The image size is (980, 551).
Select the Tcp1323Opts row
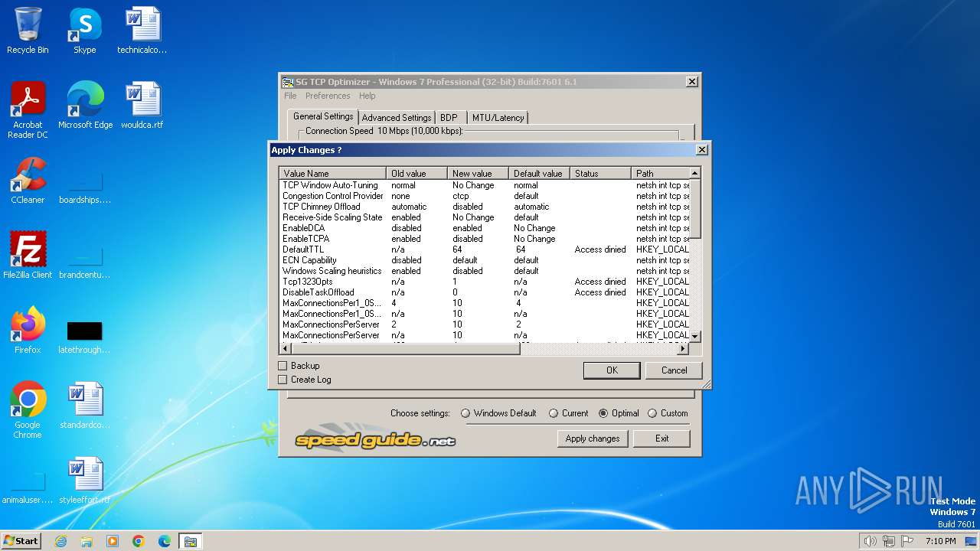485,282
